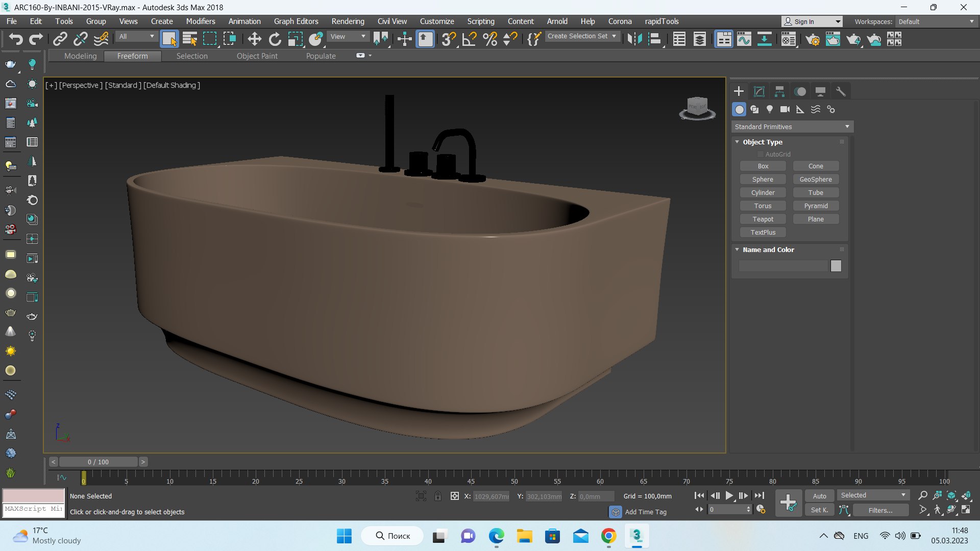This screenshot has height=551, width=980.
Task: Select the Rotate tool
Action: coord(275,39)
